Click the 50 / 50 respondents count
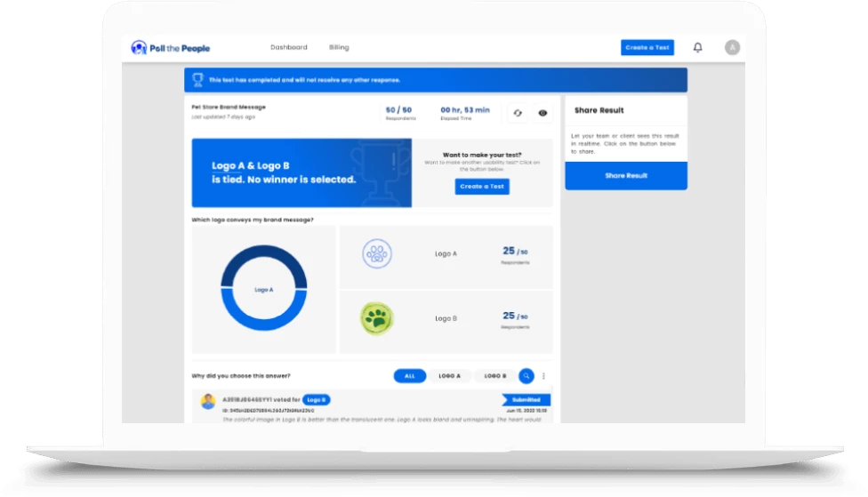Viewport: 868px width, 497px height. tap(398, 110)
